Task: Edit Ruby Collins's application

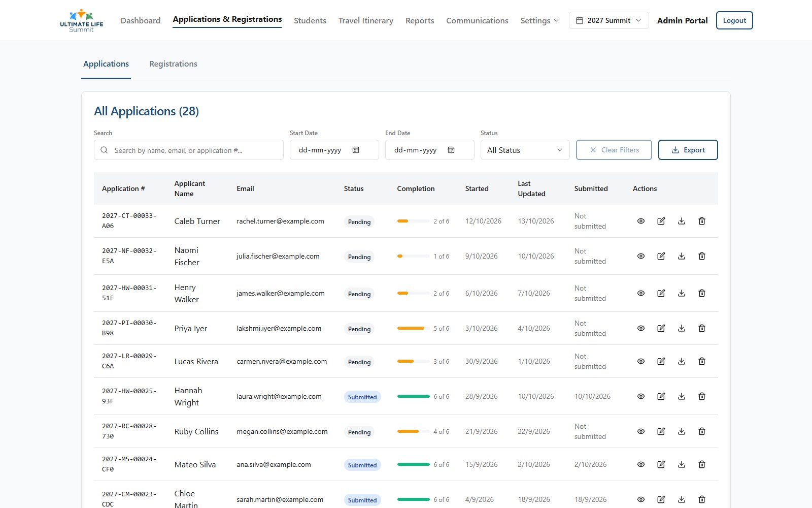Action: point(661,431)
